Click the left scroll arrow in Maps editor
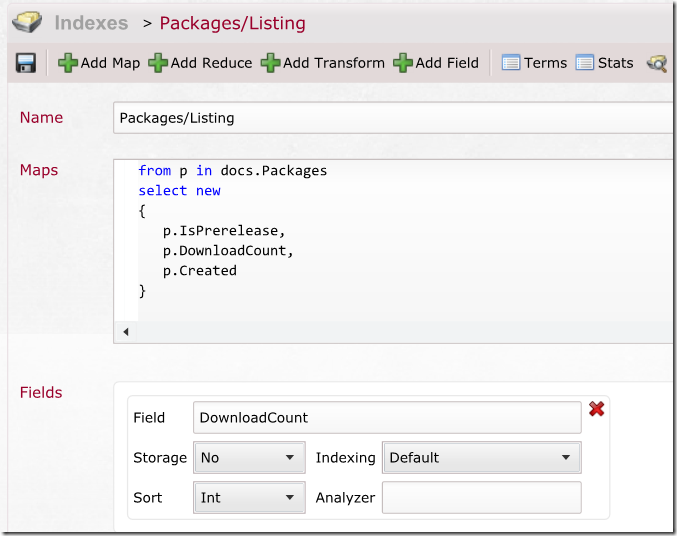 pyautogui.click(x=126, y=332)
